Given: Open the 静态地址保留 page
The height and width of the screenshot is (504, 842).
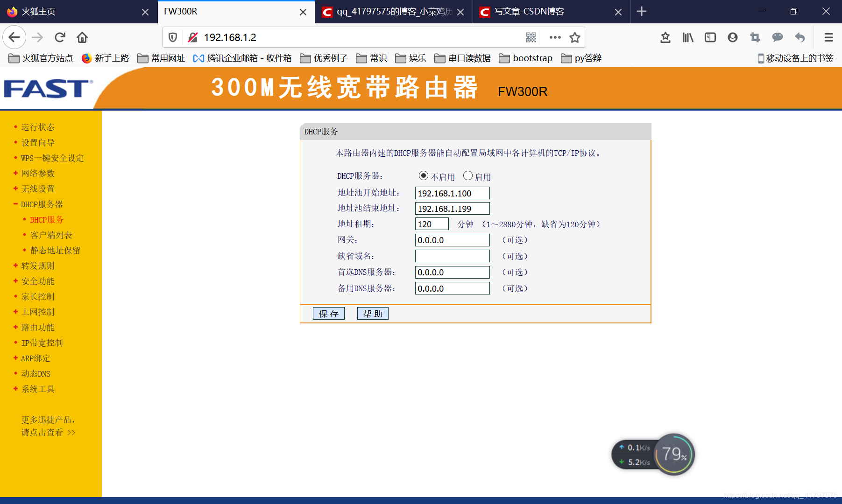Looking at the screenshot, I should point(55,251).
